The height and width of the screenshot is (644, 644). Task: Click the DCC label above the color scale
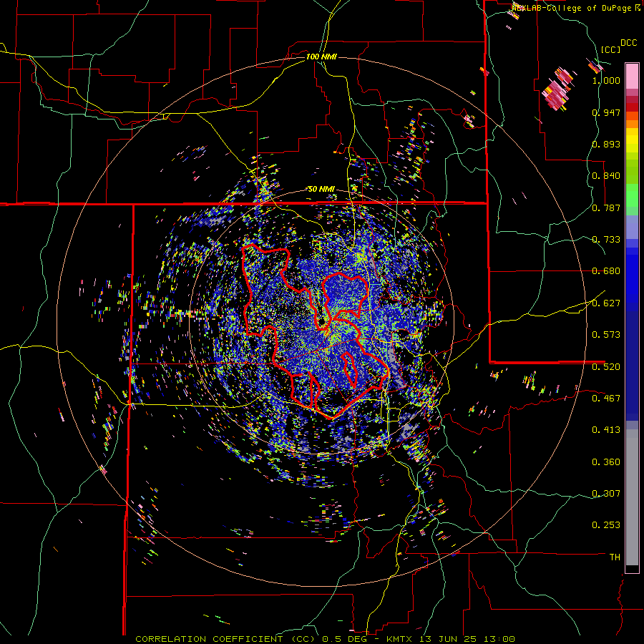coord(628,43)
